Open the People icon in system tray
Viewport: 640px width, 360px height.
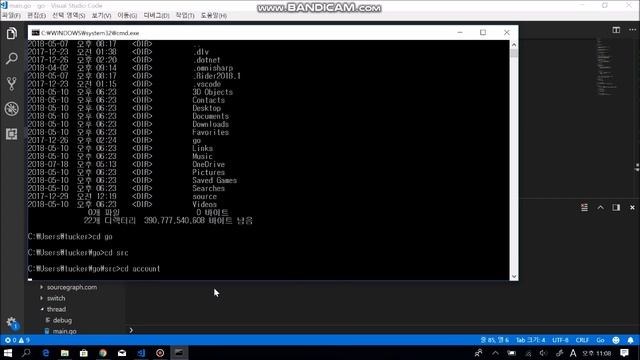478,353
